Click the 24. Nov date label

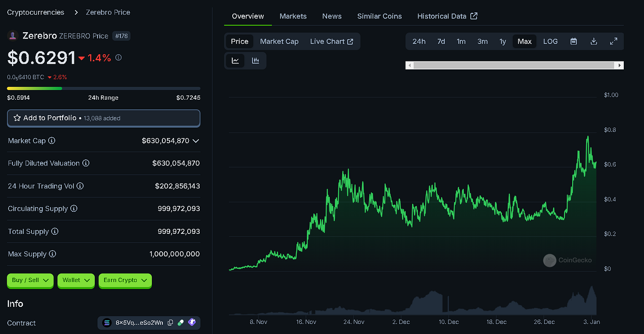353,322
